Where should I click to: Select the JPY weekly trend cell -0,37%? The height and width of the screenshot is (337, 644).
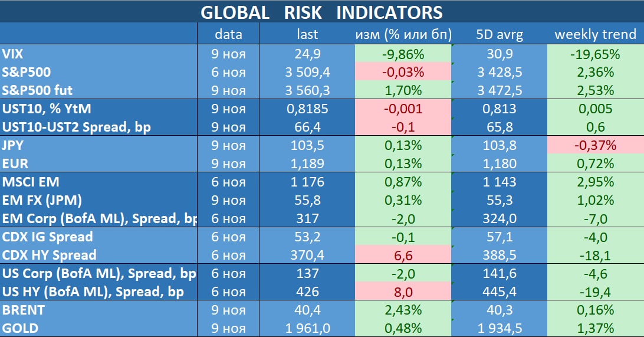click(595, 145)
